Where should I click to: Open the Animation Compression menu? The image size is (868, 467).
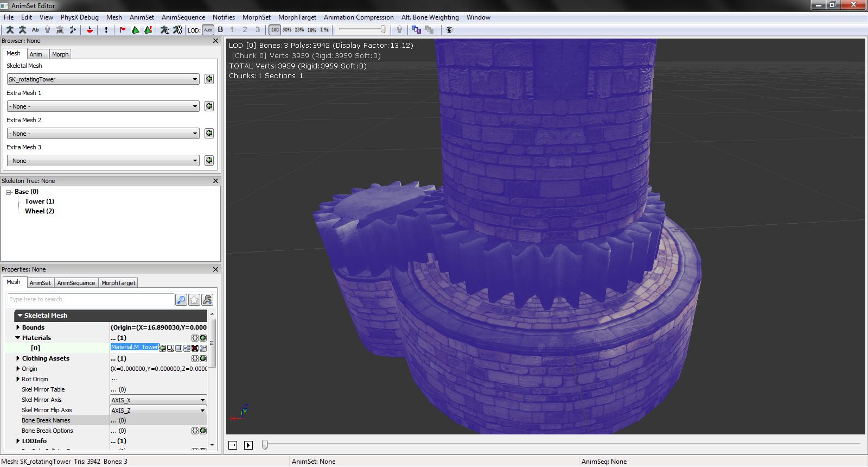(359, 17)
